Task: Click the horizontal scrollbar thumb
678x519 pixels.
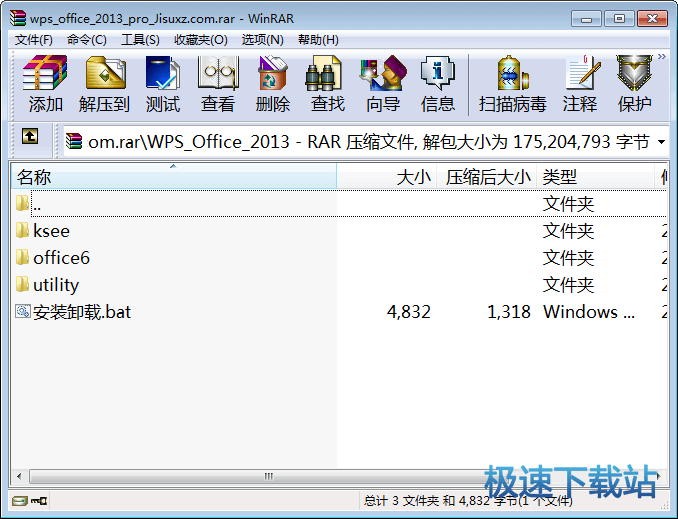Action: coord(268,476)
